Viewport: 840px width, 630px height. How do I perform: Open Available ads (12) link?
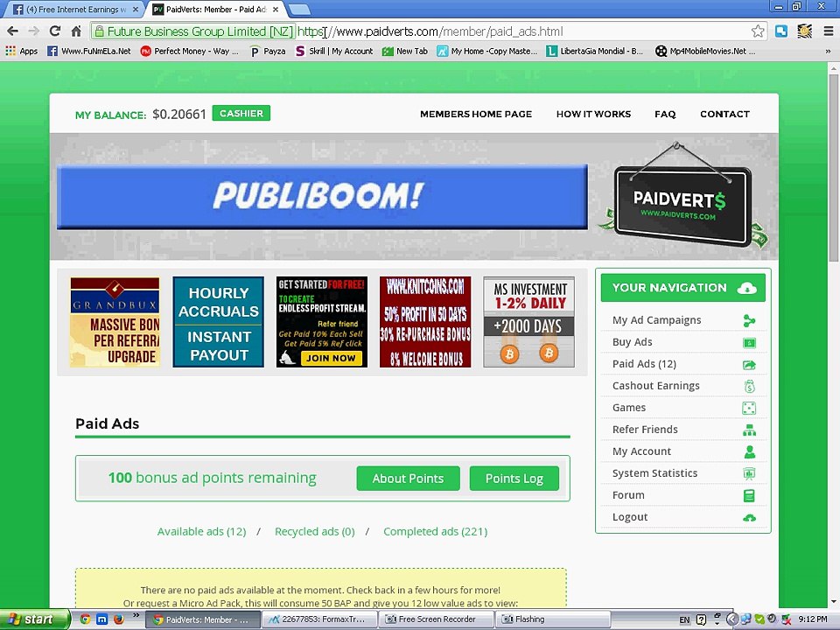tap(201, 531)
